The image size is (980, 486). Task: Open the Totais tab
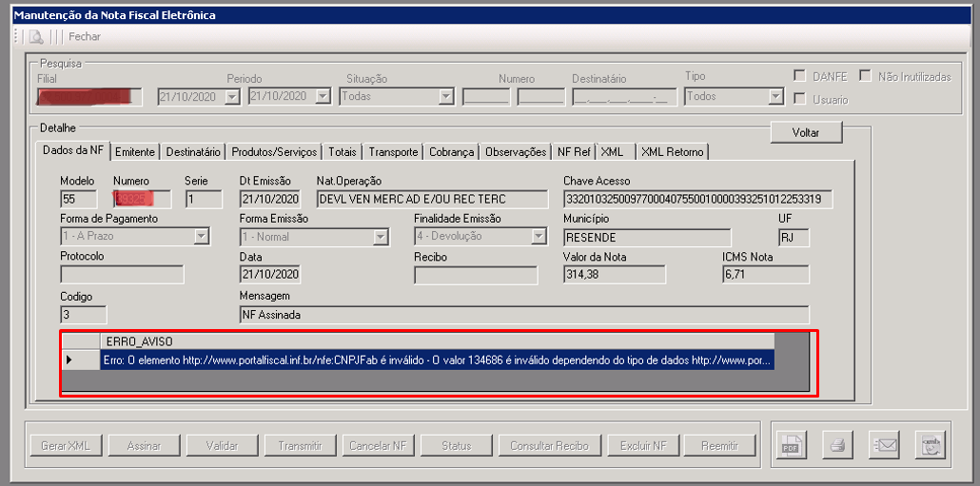click(x=343, y=152)
